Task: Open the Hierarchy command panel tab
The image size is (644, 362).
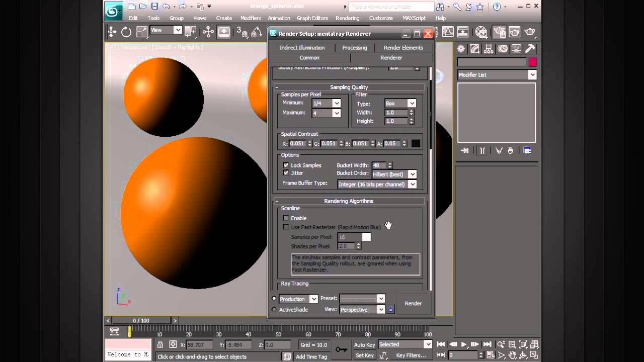Action: tap(489, 49)
